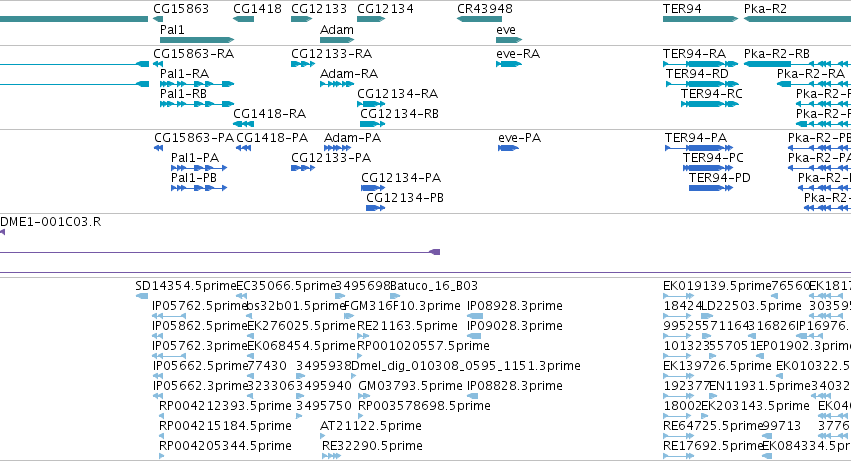
Task: Click the Batuco_16_B03 EST label
Action: tap(434, 286)
